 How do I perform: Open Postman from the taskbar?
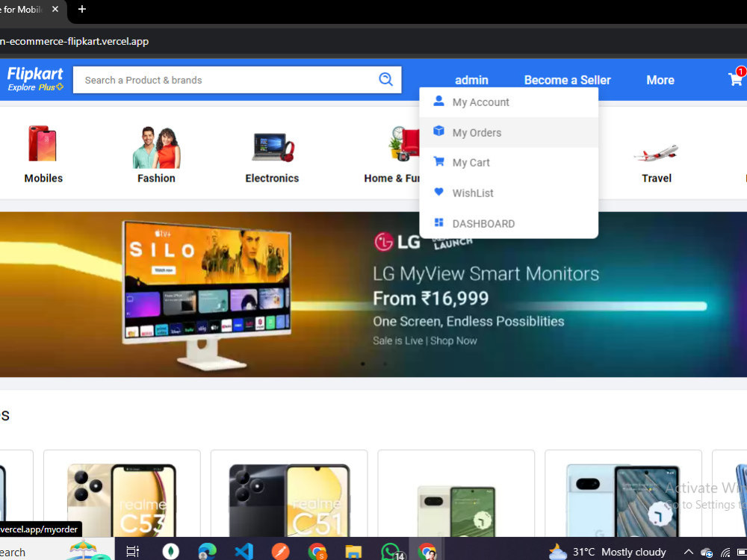pos(281,552)
